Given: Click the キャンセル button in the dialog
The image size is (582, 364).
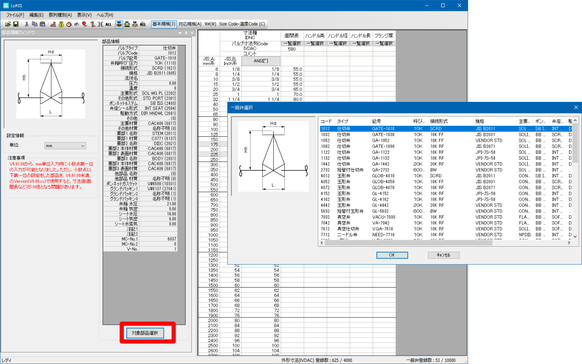Looking at the screenshot, I should [x=444, y=255].
